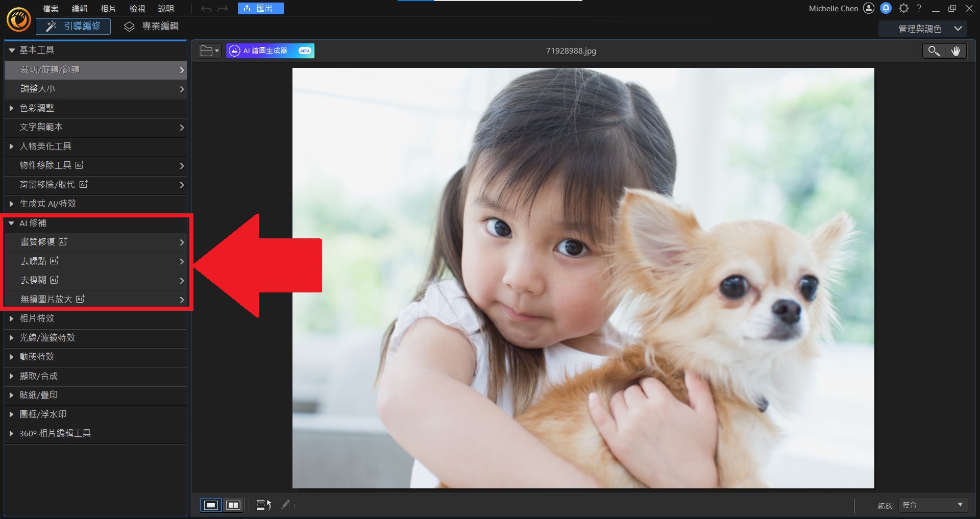This screenshot has height=519, width=980.
Task: Click the 匯出 export button
Action: (260, 9)
